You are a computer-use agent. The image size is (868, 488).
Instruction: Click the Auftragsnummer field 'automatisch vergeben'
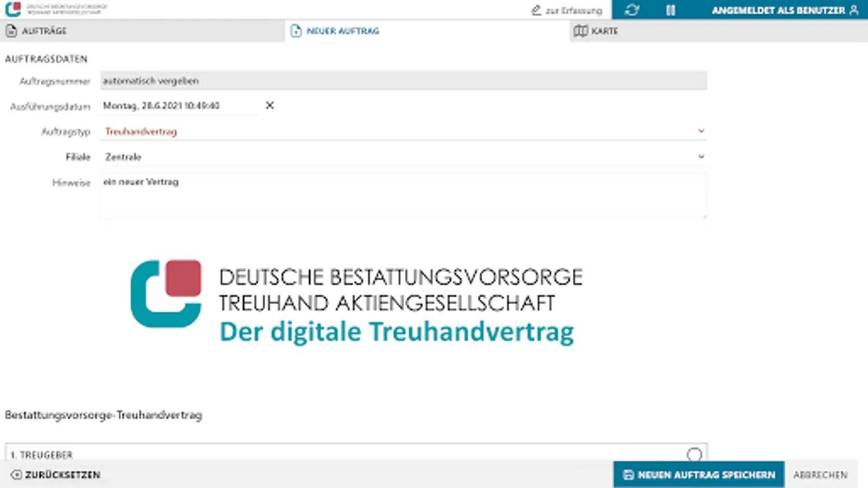[404, 81]
